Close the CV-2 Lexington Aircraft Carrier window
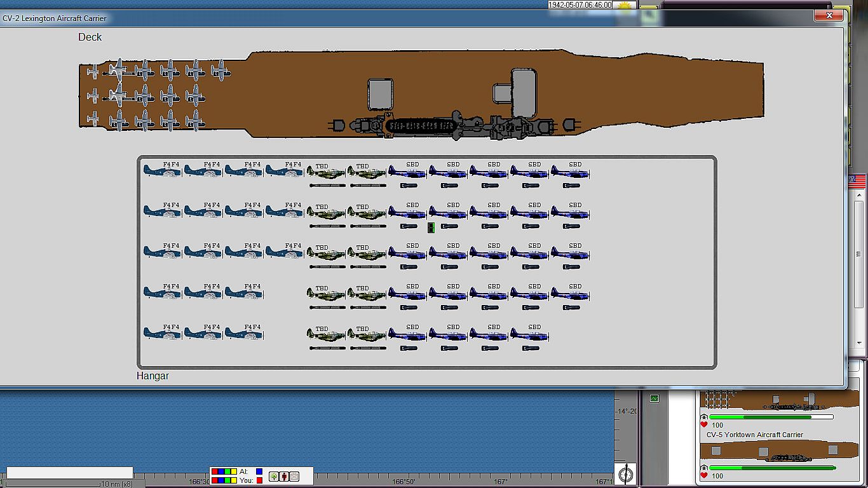The image size is (868, 488). (x=829, y=15)
